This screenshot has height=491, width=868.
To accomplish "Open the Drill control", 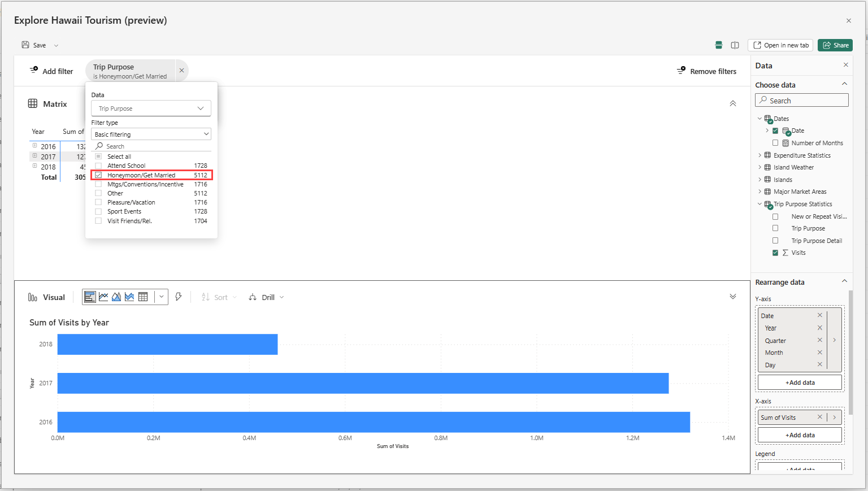I will click(266, 297).
